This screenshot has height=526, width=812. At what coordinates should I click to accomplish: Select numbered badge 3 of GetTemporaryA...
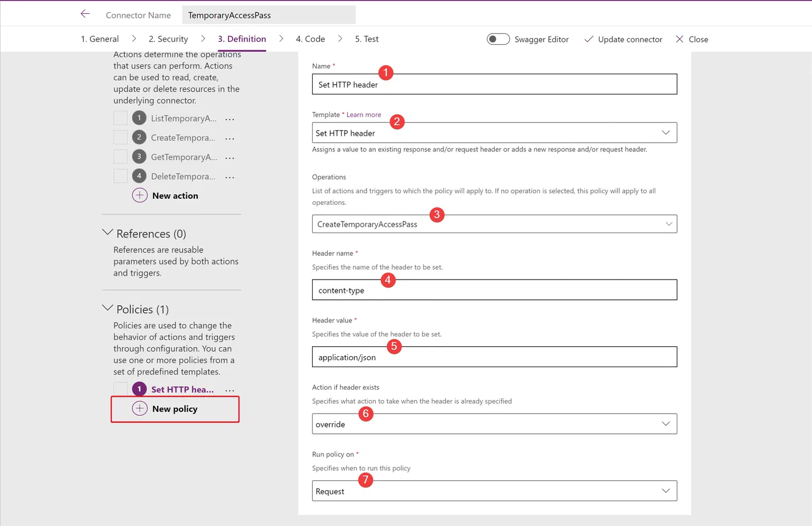point(139,157)
